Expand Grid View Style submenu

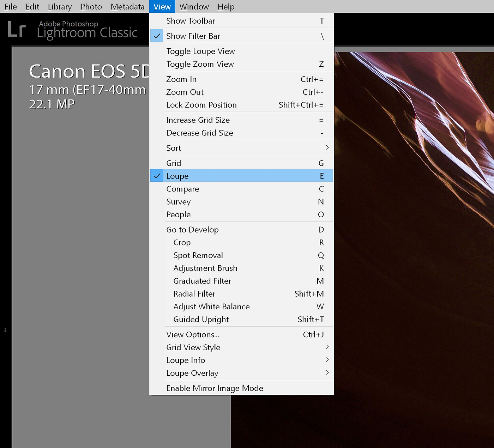242,347
